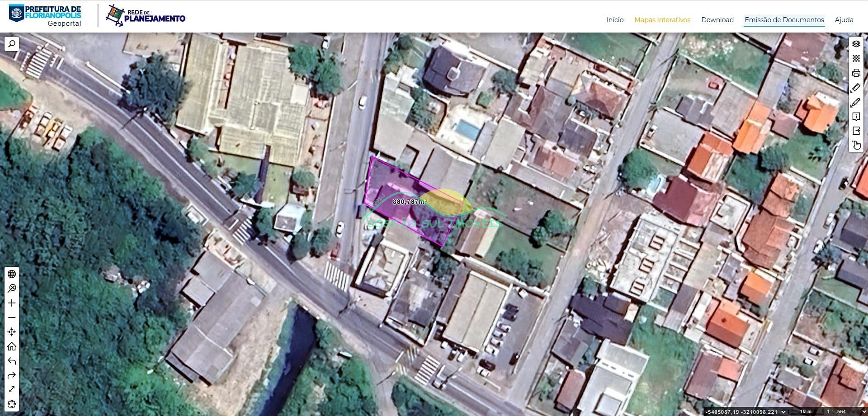The height and width of the screenshot is (416, 868).
Task: Zoom in with the plus icon
Action: (12, 303)
